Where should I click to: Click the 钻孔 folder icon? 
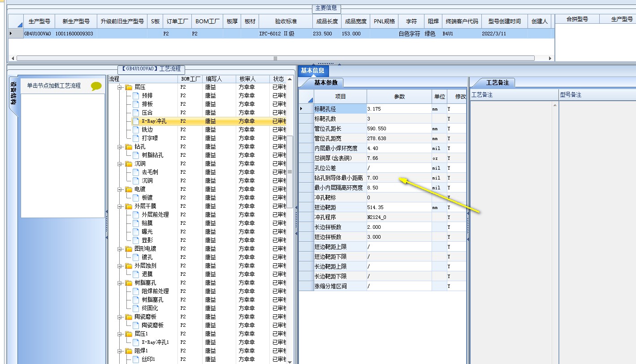129,147
